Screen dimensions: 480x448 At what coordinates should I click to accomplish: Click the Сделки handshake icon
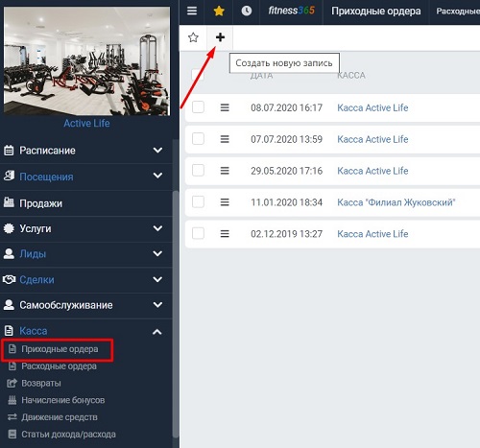[x=9, y=279]
